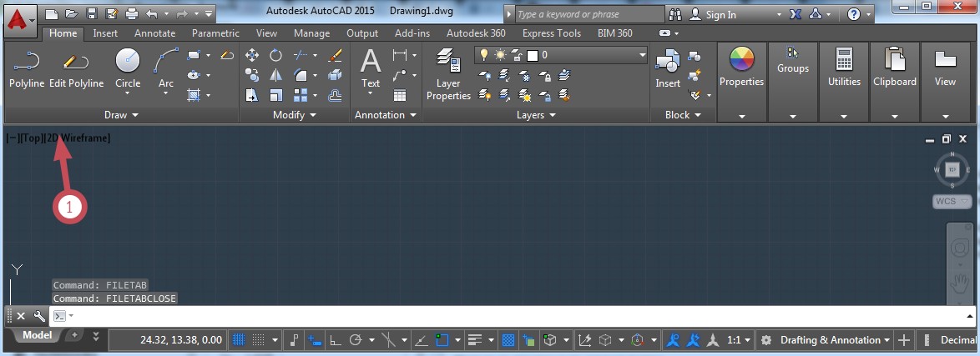980x356 pixels.
Task: Open the Drafting & Annotation workspace dropdown
Action: tap(835, 340)
